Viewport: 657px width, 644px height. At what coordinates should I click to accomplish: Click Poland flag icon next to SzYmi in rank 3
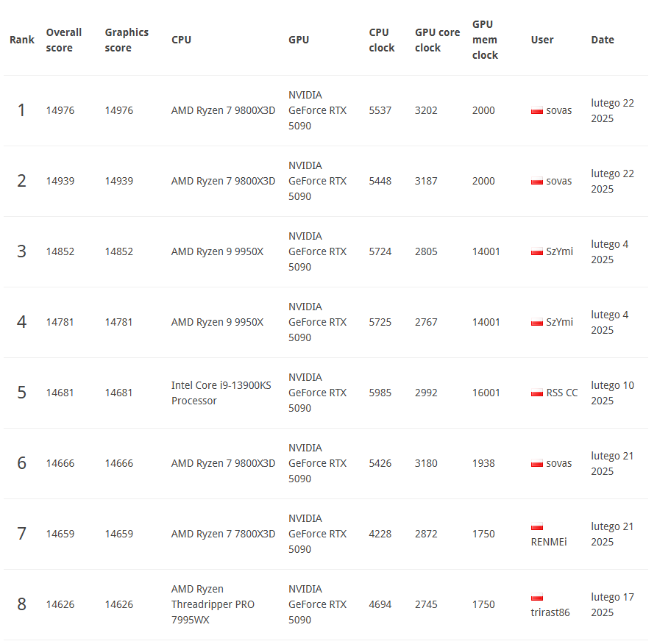[x=536, y=252]
